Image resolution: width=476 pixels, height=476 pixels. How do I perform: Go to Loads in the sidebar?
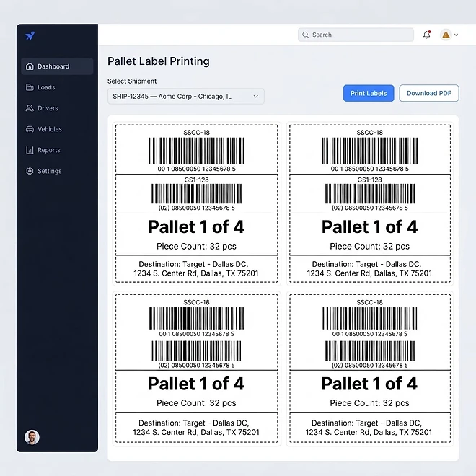(57, 87)
